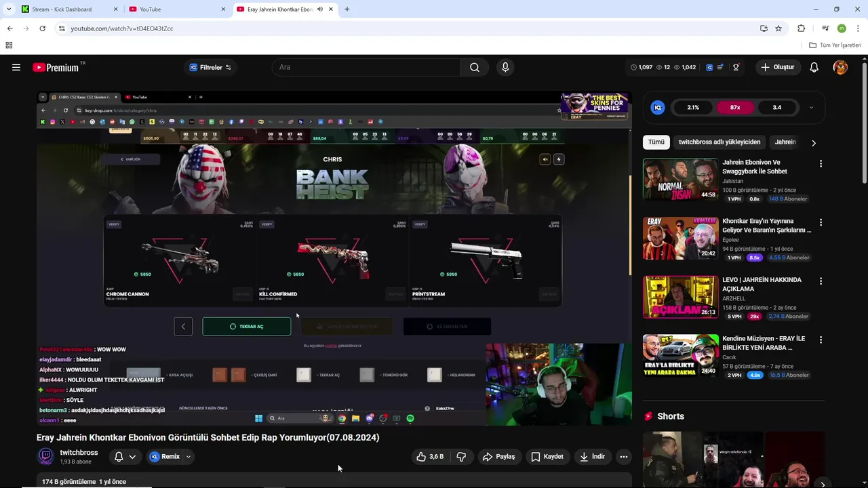Select the Jahrein chip
Screen dimensions: 868x488
coord(785,142)
